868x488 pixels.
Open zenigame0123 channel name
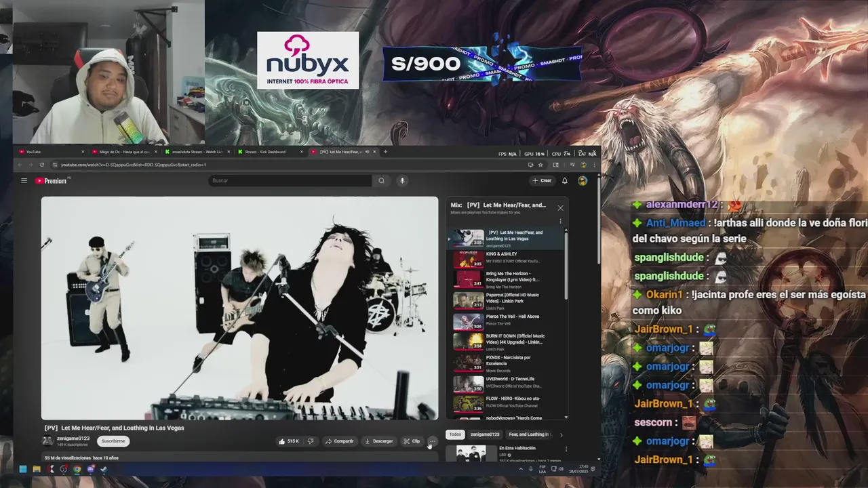73,439
